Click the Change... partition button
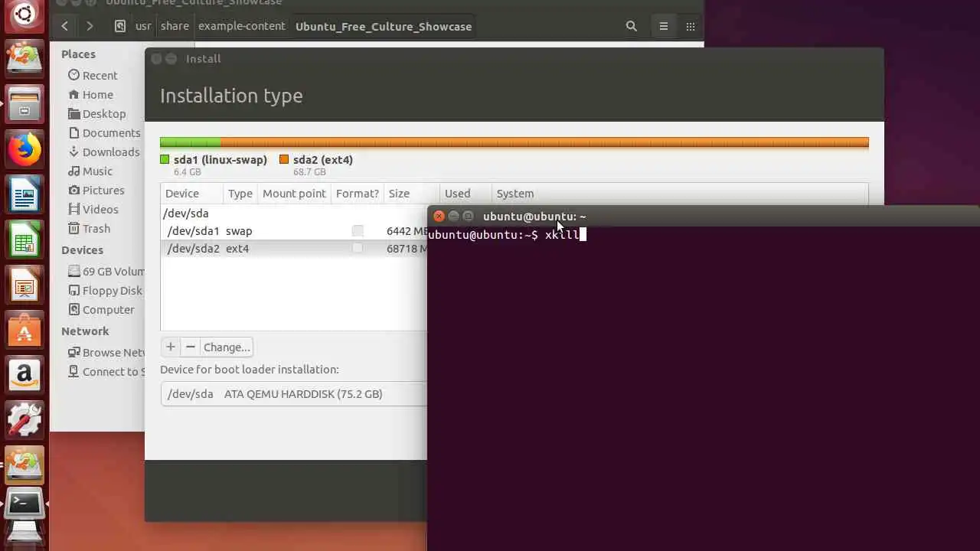The width and height of the screenshot is (980, 551). pos(227,347)
